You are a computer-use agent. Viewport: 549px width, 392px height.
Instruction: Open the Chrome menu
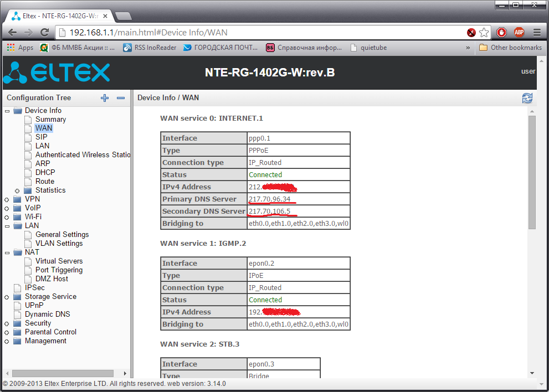(537, 33)
